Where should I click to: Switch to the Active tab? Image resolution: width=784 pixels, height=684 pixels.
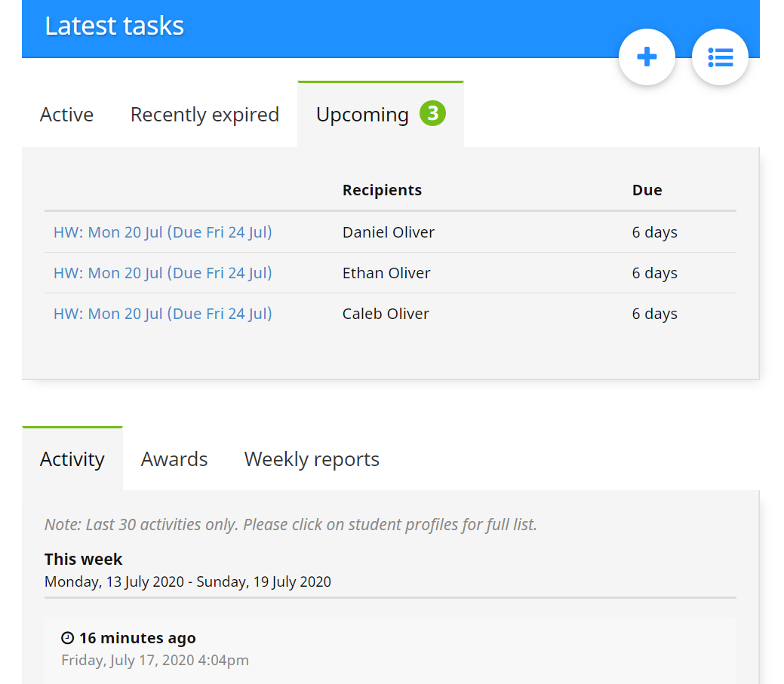pos(66,115)
